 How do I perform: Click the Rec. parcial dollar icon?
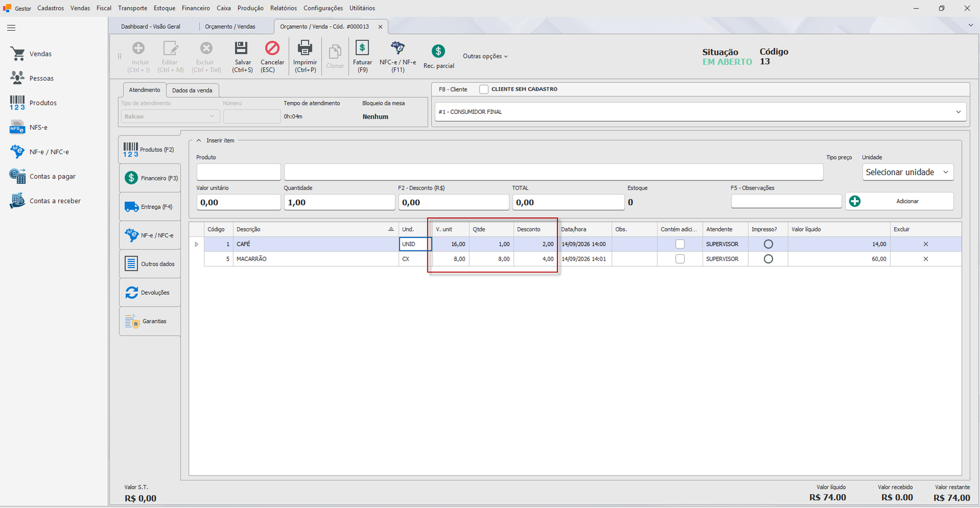[438, 51]
